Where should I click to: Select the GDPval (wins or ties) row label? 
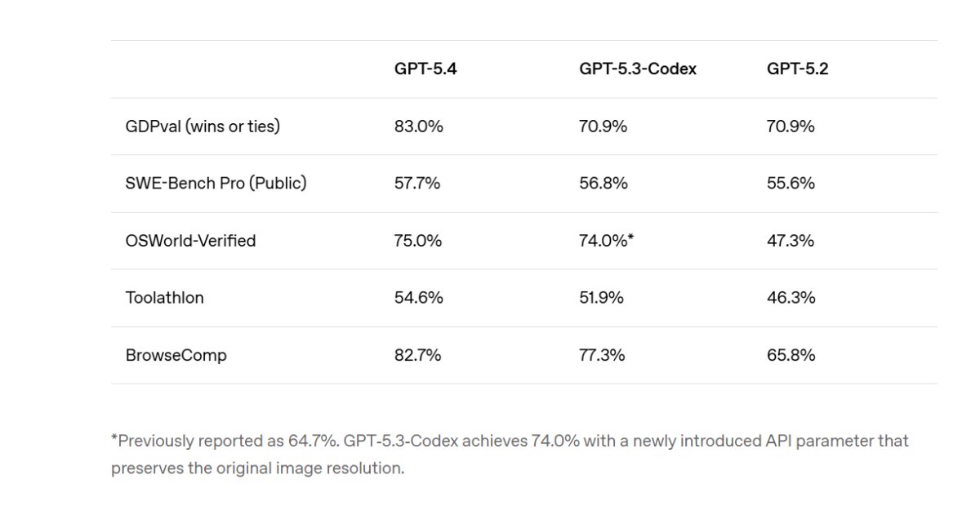click(x=203, y=127)
